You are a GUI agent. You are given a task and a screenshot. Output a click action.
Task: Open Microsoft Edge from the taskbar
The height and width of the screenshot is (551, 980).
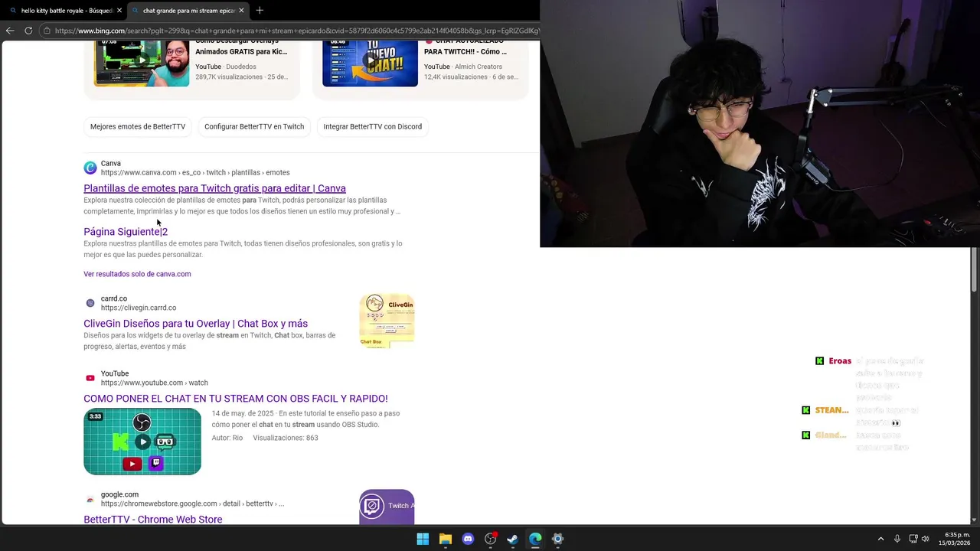coord(535,539)
